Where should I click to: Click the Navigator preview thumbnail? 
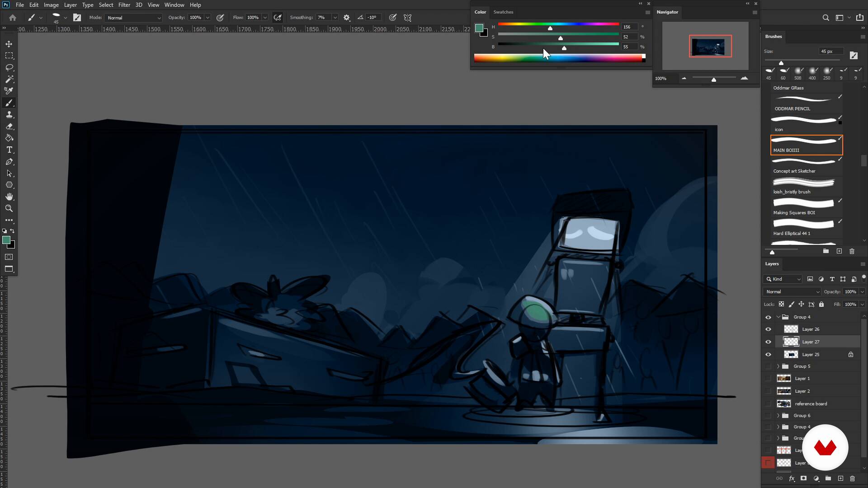pos(705,46)
